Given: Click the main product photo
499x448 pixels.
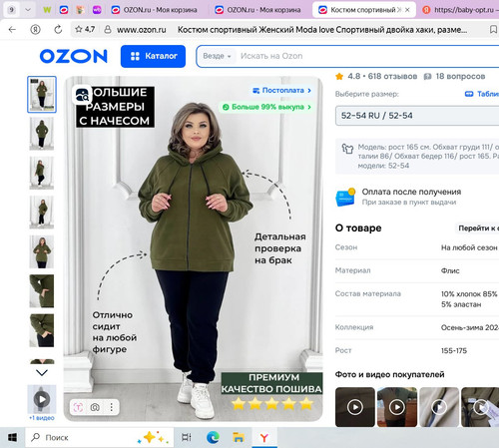Looking at the screenshot, I should click(x=193, y=248).
